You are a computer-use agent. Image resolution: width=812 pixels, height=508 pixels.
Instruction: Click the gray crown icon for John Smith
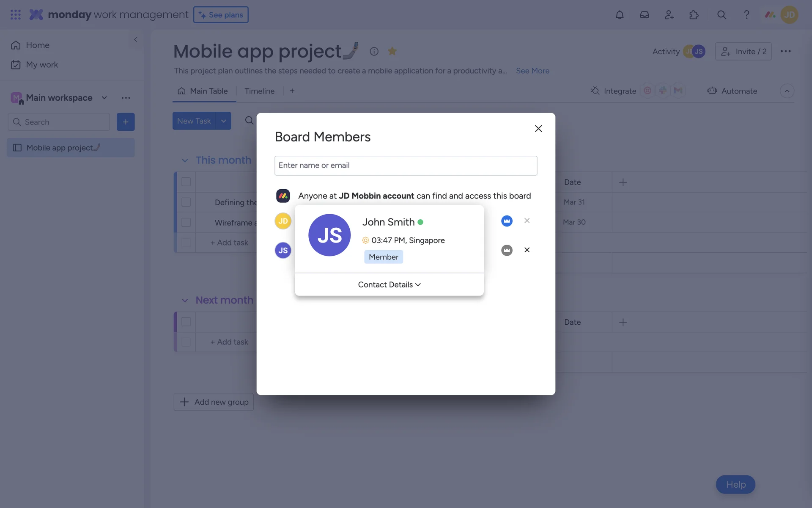[507, 250]
